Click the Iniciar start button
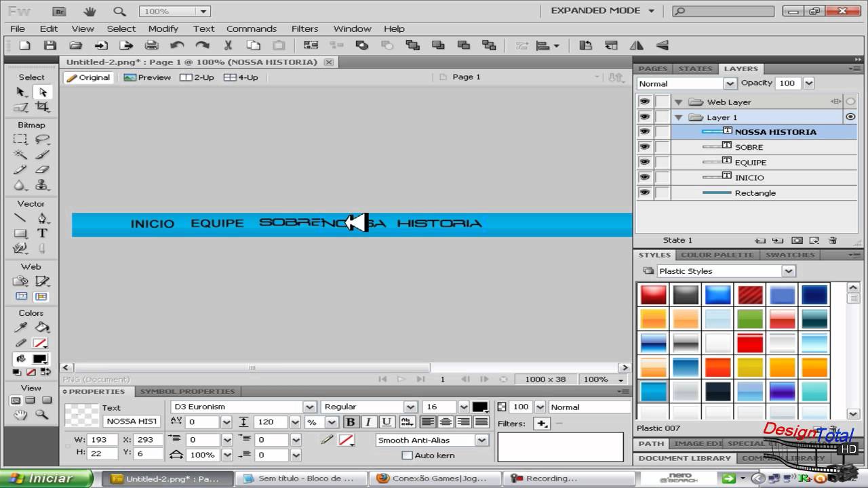 click(x=45, y=478)
